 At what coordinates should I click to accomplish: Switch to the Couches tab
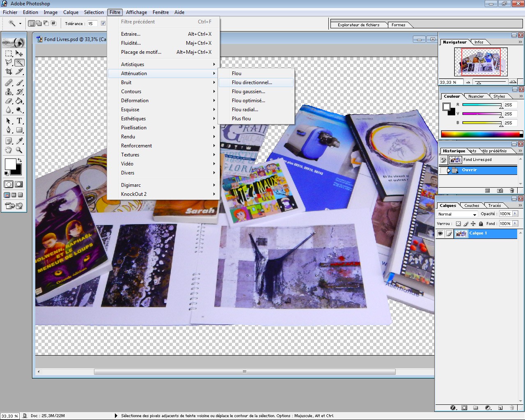coord(472,205)
